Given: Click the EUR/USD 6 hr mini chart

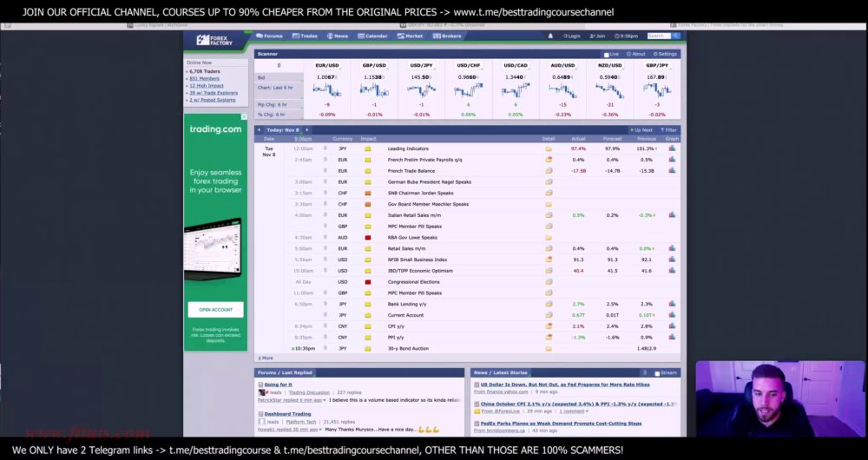Looking at the screenshot, I should point(326,89).
